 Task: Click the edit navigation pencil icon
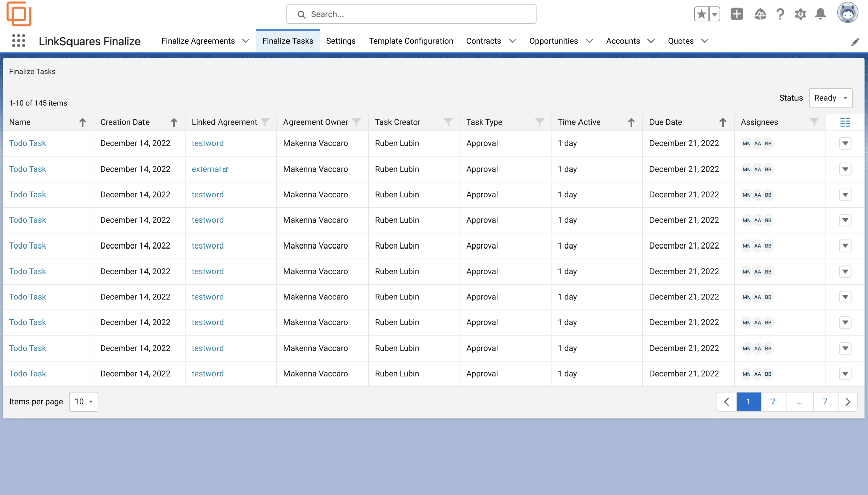click(855, 42)
